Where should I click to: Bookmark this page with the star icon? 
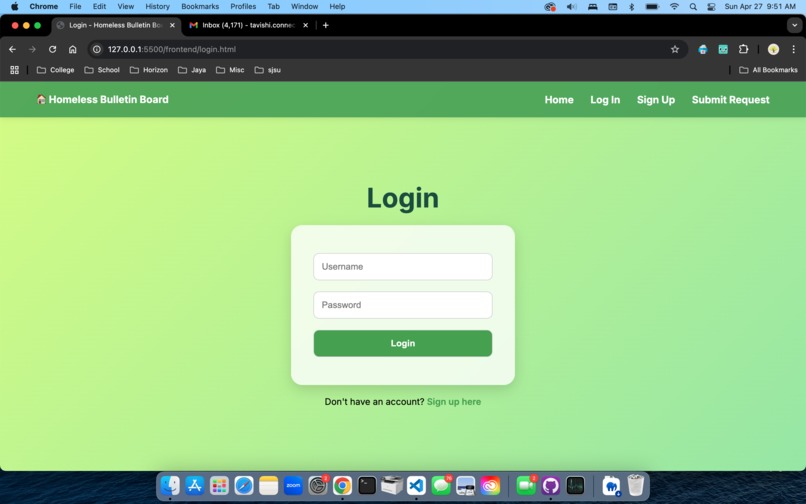pos(675,49)
